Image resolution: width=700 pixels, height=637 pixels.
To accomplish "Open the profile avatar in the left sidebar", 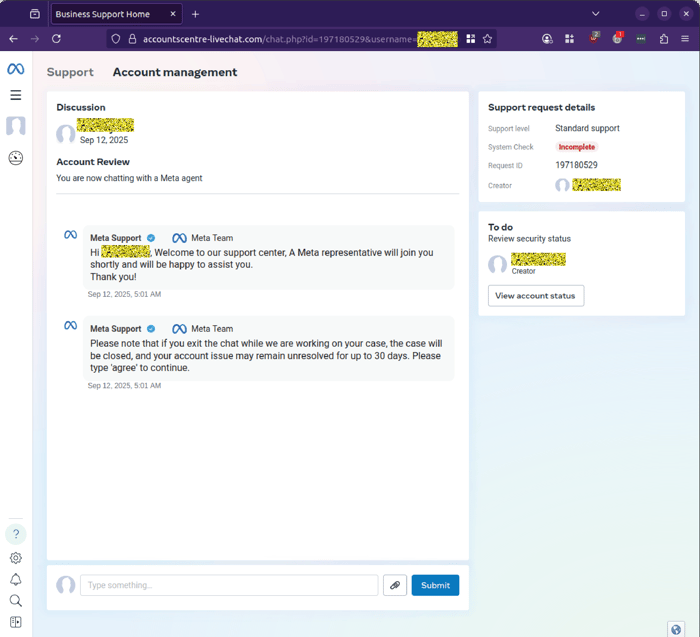I will [x=16, y=126].
